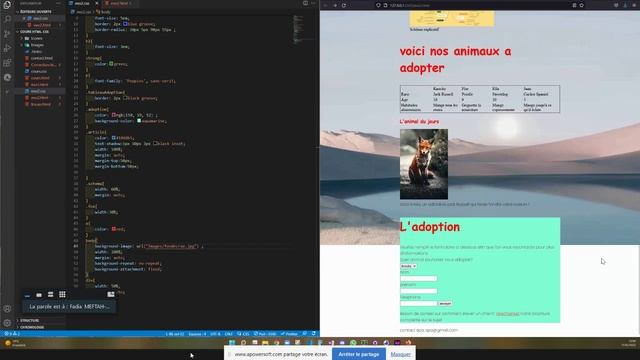Click the tracking protection shield icon
640x360 pixels.
pos(378,5)
